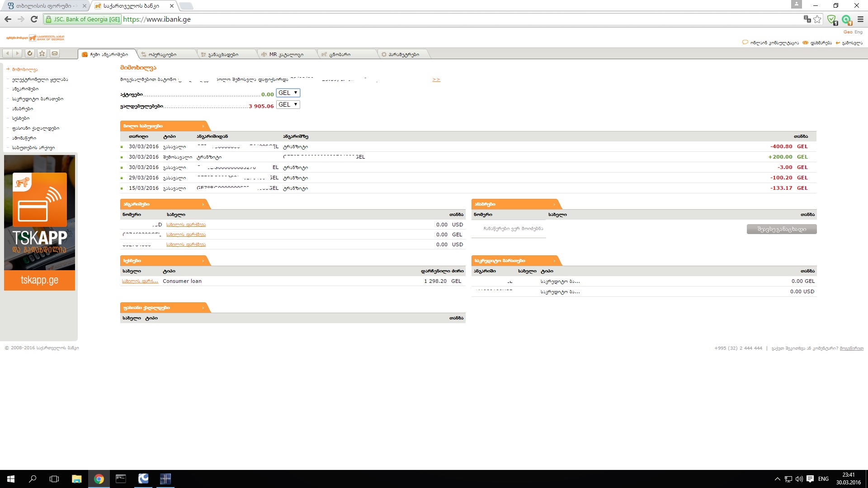868x488 pixels.
Task: Click the Google Translate icon in address bar
Action: tap(807, 19)
